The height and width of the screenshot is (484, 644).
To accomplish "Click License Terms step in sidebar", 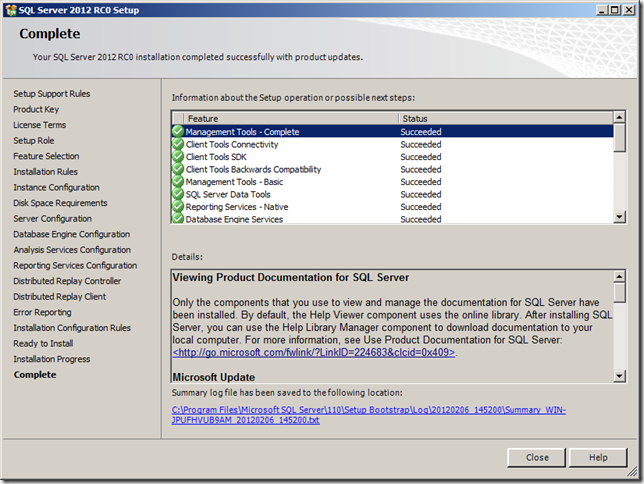I will tap(39, 125).
